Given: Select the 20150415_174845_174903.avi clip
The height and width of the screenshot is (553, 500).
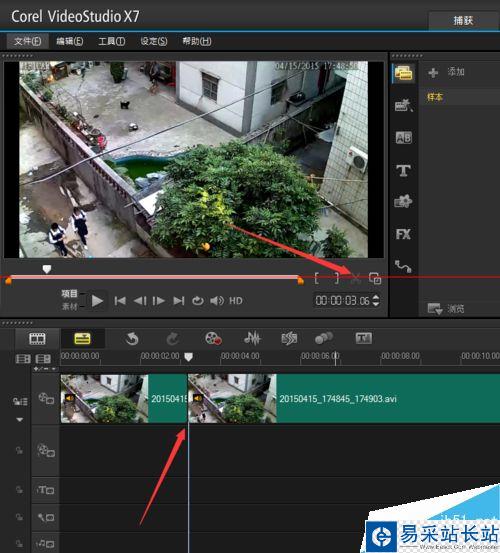Looking at the screenshot, I should coord(344,399).
